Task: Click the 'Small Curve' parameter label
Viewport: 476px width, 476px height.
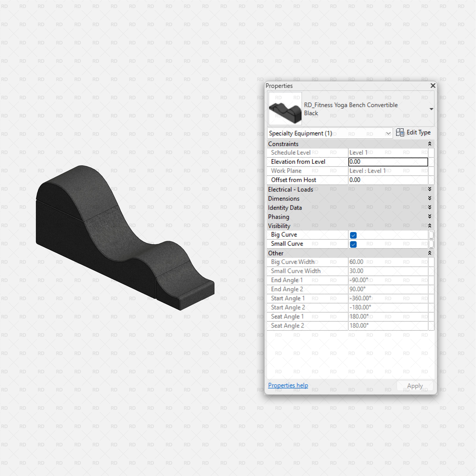Action: click(287, 244)
